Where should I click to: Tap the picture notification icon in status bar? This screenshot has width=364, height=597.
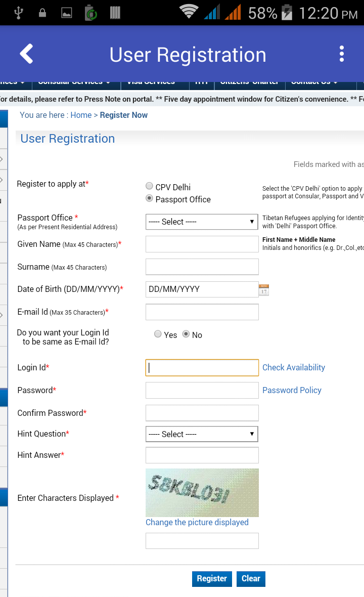point(67,13)
